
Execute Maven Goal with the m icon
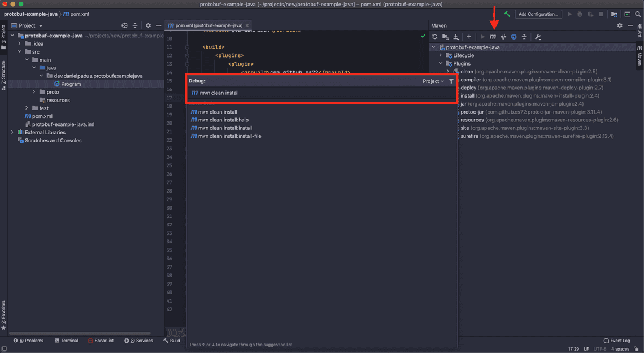[492, 36]
